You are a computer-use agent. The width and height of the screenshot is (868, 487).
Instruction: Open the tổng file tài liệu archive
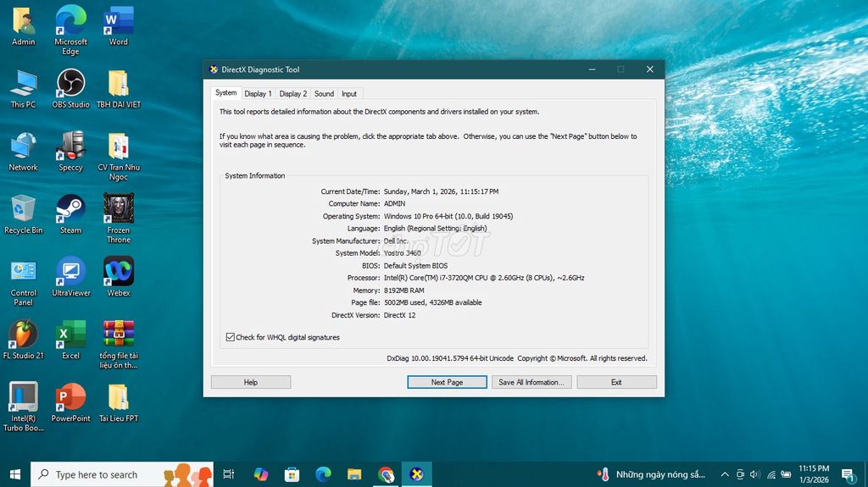click(x=119, y=344)
